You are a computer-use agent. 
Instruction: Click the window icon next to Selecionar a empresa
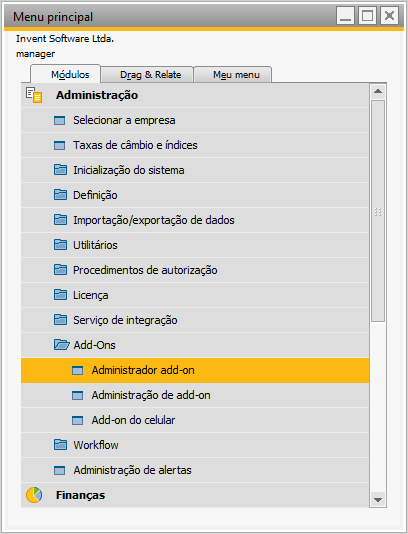coord(60,120)
